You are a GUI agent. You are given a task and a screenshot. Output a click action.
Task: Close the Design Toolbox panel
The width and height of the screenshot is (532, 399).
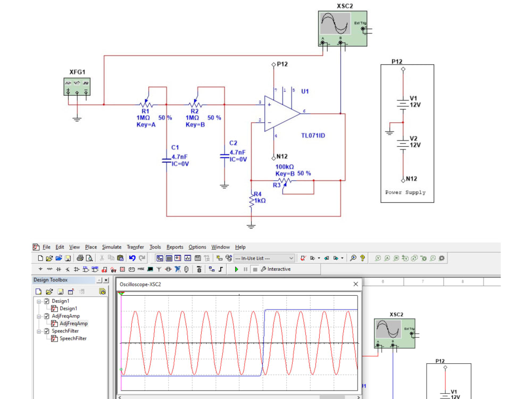coord(106,280)
